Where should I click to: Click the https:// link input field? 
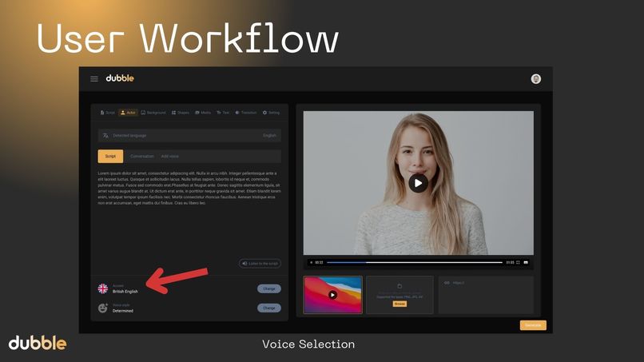[486, 295]
